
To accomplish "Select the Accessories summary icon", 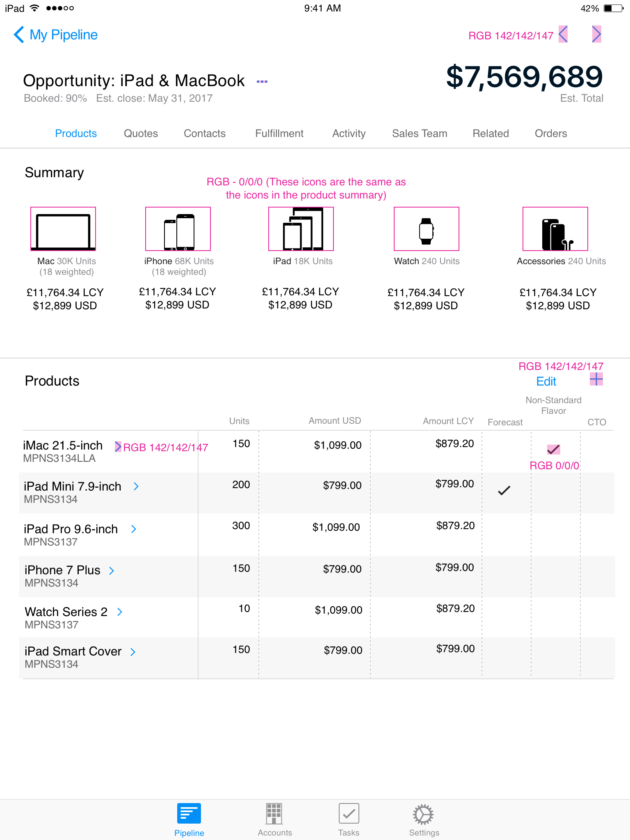I will click(555, 229).
